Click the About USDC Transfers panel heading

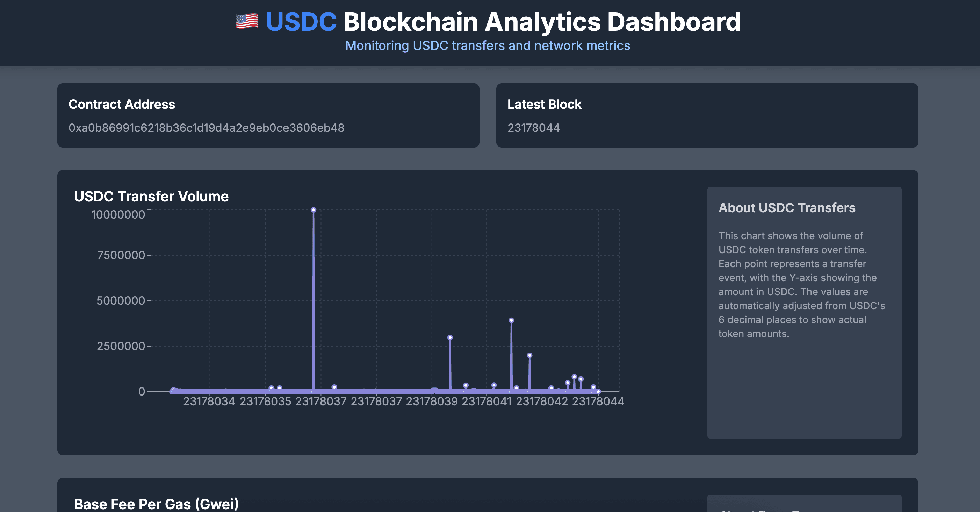(787, 208)
